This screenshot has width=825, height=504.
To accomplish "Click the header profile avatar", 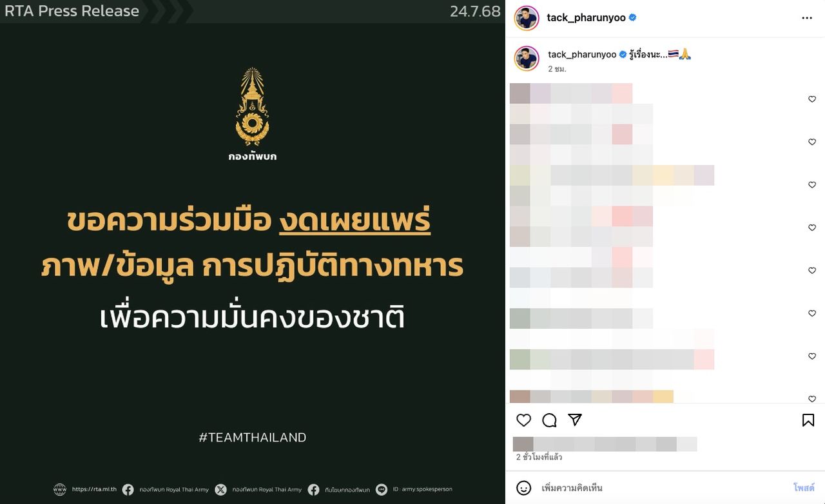I will pos(527,18).
